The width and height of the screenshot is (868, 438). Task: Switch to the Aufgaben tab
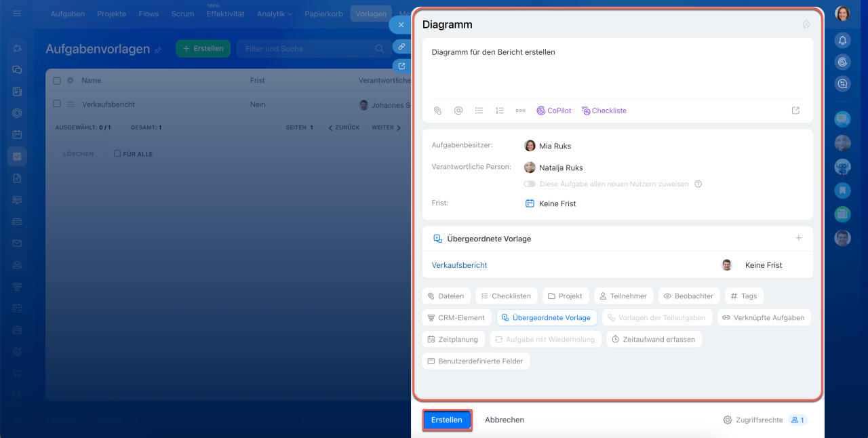(x=68, y=14)
